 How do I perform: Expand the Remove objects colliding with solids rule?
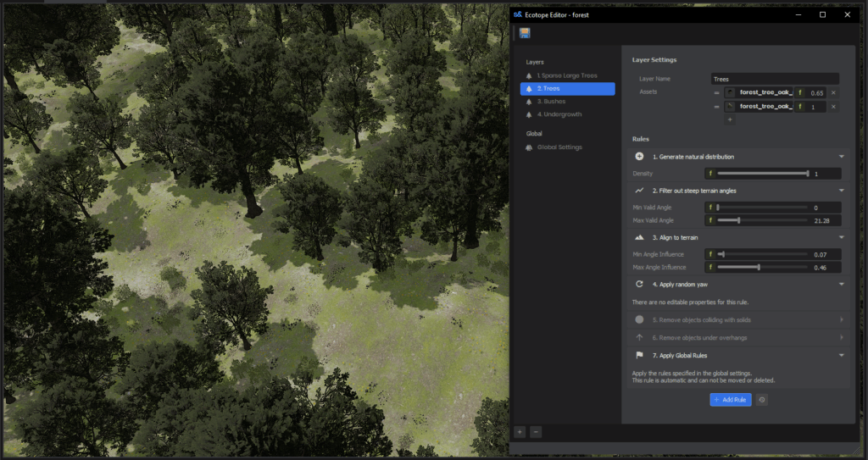(x=842, y=319)
